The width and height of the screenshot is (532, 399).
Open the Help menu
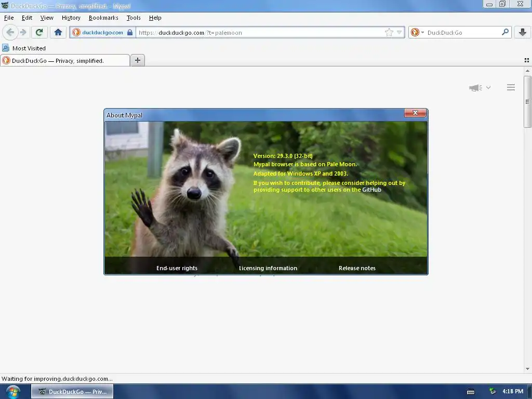pos(155,18)
